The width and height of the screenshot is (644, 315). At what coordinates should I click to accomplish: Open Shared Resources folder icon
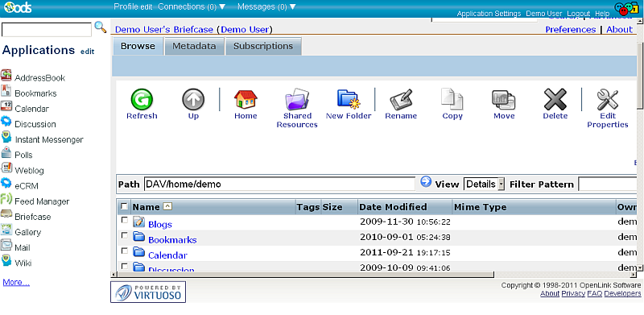(297, 100)
